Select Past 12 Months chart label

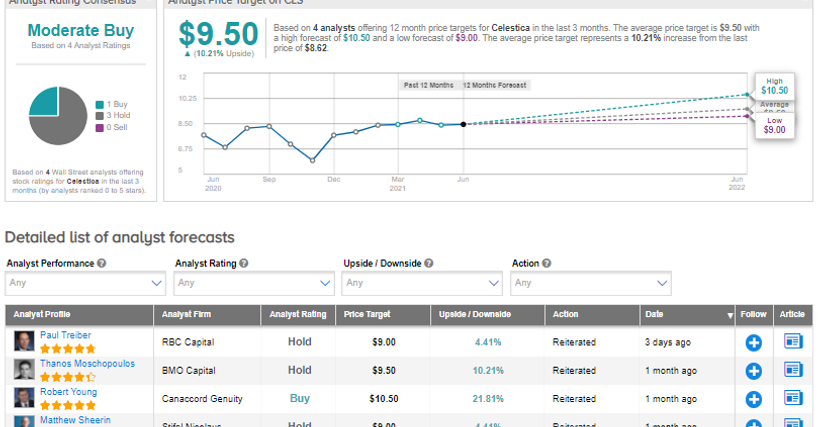pyautogui.click(x=428, y=85)
